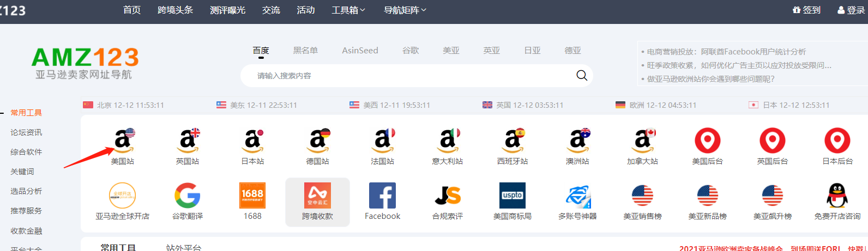
Task: Select the 百度 search tab
Action: pos(261,51)
